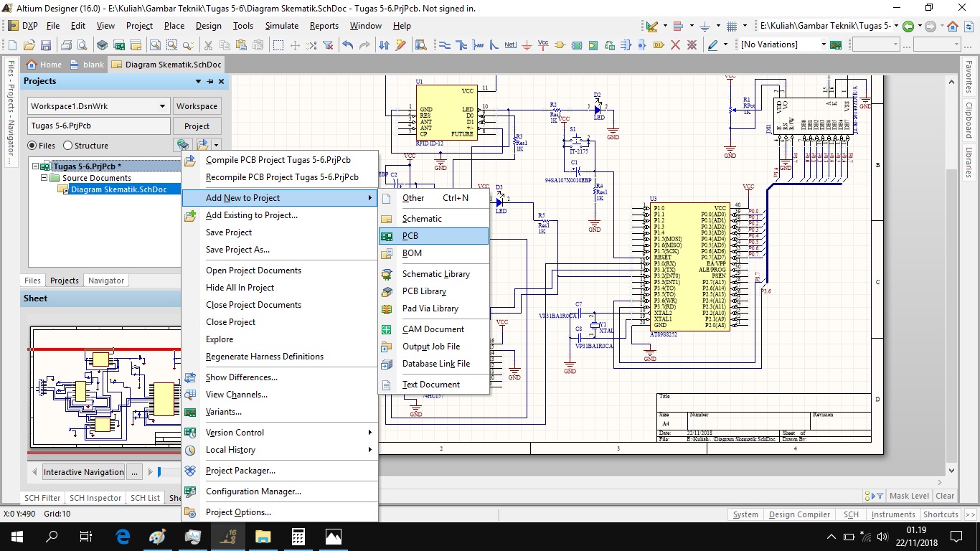
Task: Open the Libraries side panel tab
Action: 969,162
